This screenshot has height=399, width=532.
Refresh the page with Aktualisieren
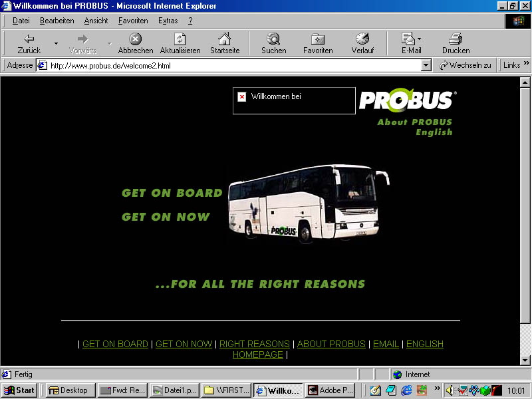click(x=180, y=43)
